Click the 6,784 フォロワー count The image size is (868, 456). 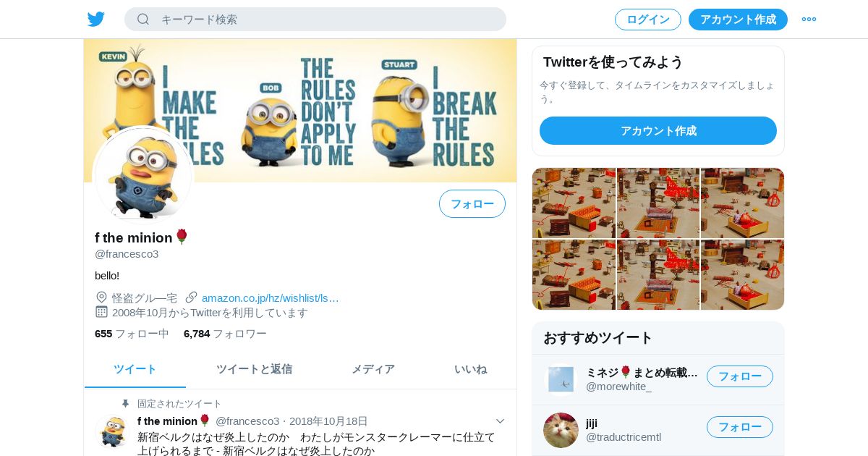225,334
